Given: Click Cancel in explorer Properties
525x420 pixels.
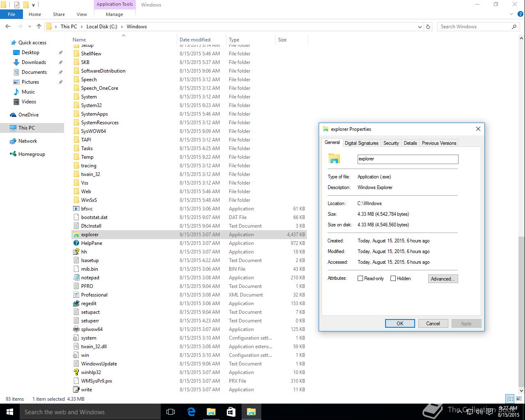Looking at the screenshot, I should pyautogui.click(x=433, y=324).
